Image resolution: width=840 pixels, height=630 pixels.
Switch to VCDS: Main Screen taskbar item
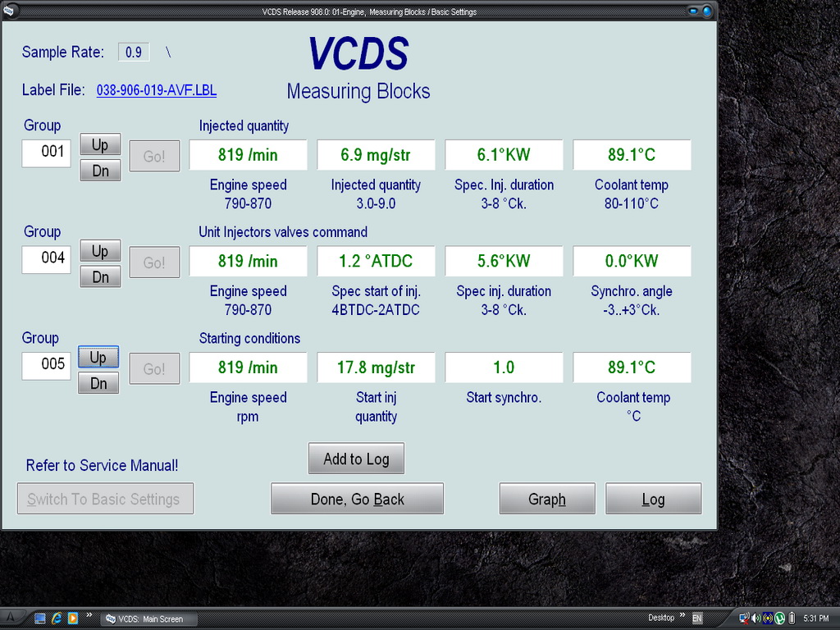[148, 619]
